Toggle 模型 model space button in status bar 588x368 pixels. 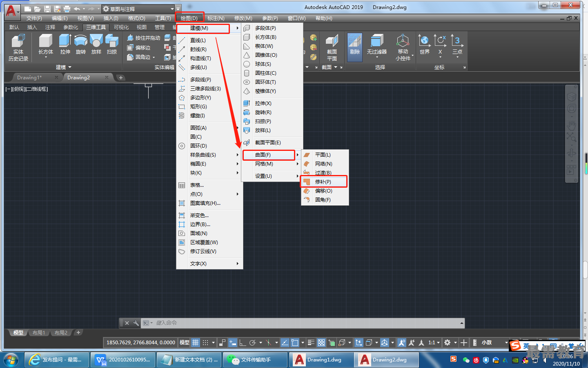pos(185,343)
